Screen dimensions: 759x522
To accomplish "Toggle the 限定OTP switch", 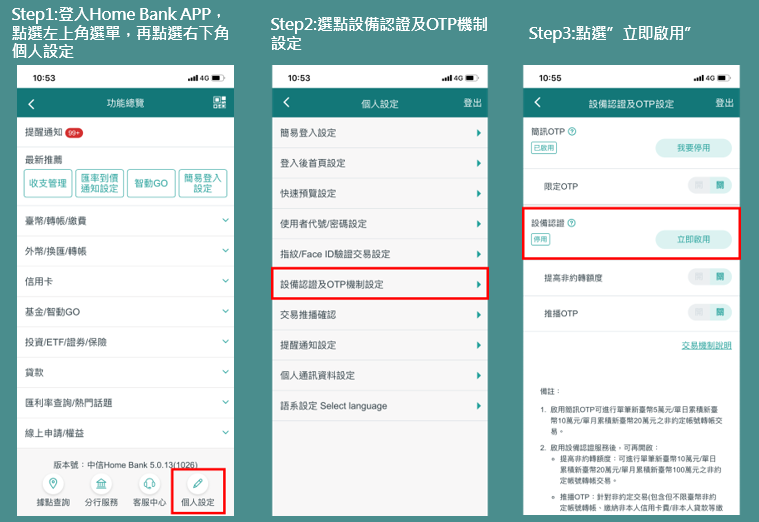I will [710, 185].
